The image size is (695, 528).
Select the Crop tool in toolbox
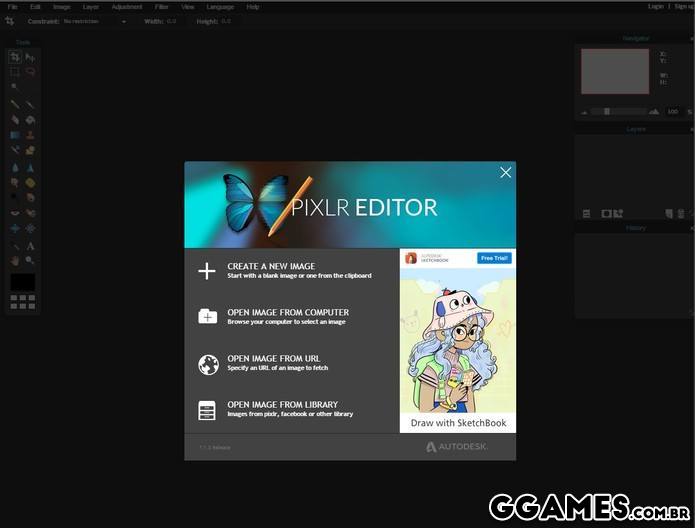click(x=15, y=58)
